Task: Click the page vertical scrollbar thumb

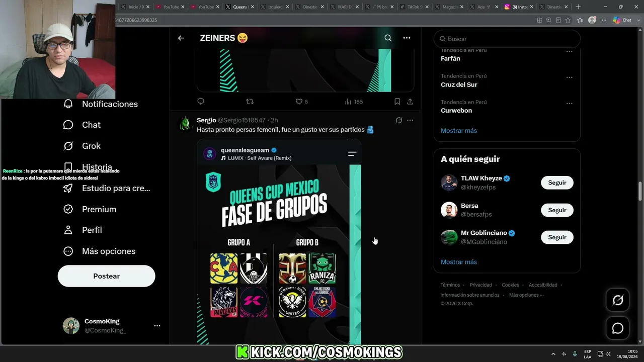Action: (640, 191)
